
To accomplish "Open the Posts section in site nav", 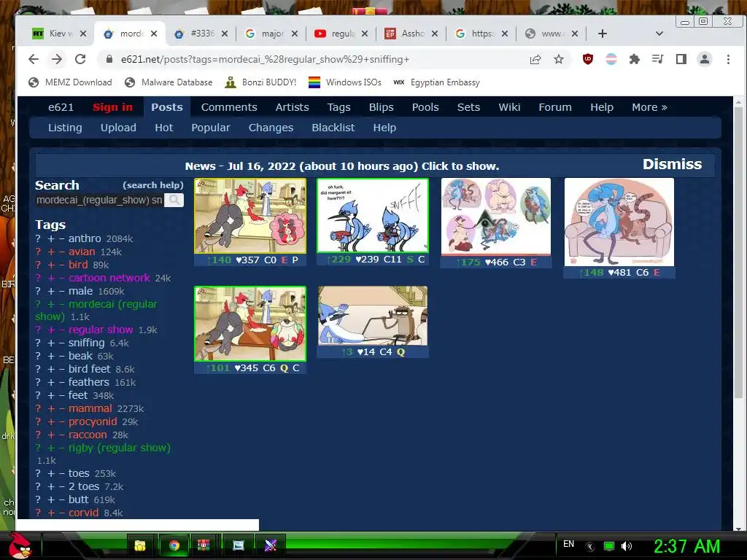I will [x=167, y=107].
